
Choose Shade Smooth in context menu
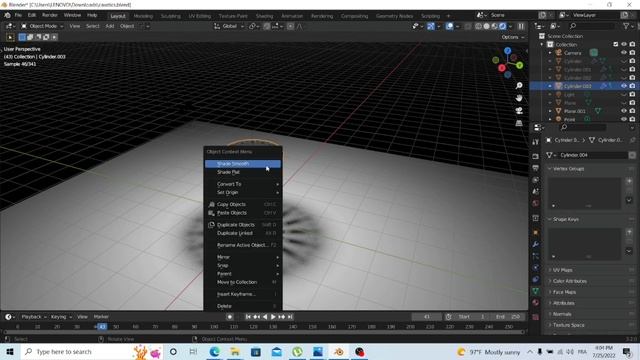click(243, 164)
